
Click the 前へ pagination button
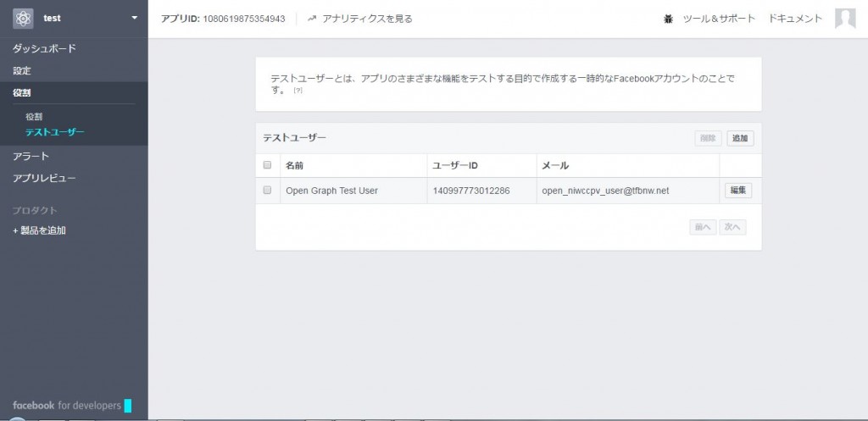pos(703,227)
